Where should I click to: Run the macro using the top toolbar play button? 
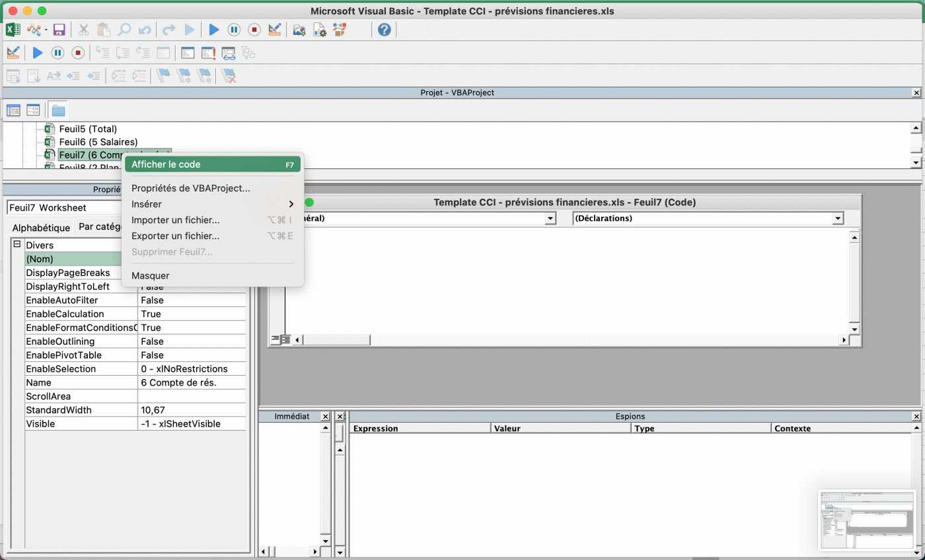tap(213, 30)
